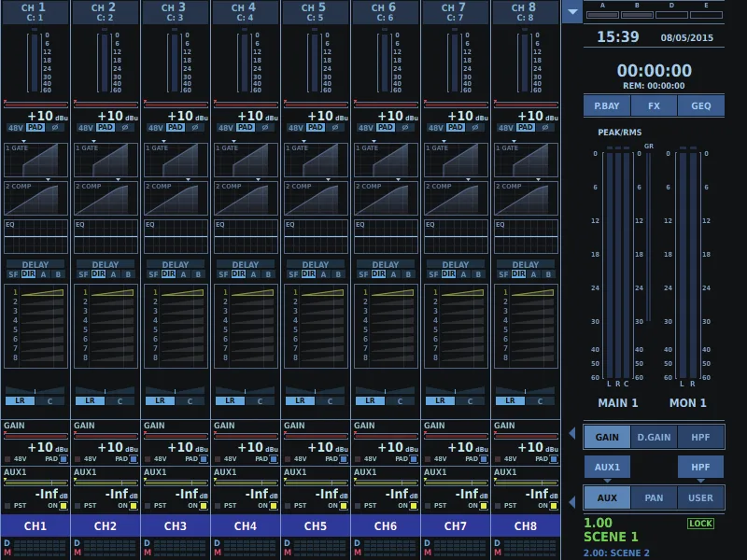This screenshot has height=560, width=747.
Task: Toggle phase invert icon on CH 1 strip
Action: 55,128
